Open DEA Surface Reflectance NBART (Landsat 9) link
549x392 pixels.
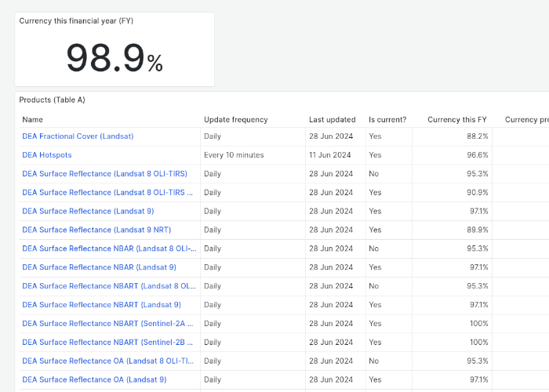click(x=101, y=305)
